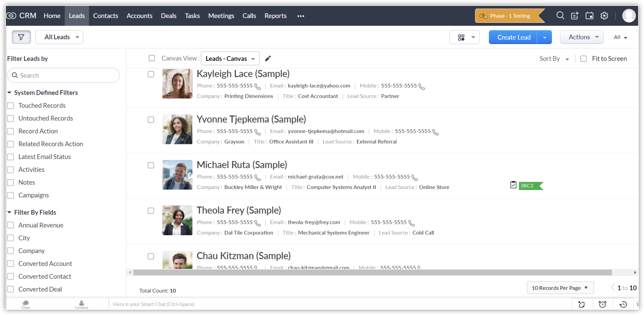Open the Chats icon in bottom bar
The height and width of the screenshot is (315, 644).
coord(26,304)
